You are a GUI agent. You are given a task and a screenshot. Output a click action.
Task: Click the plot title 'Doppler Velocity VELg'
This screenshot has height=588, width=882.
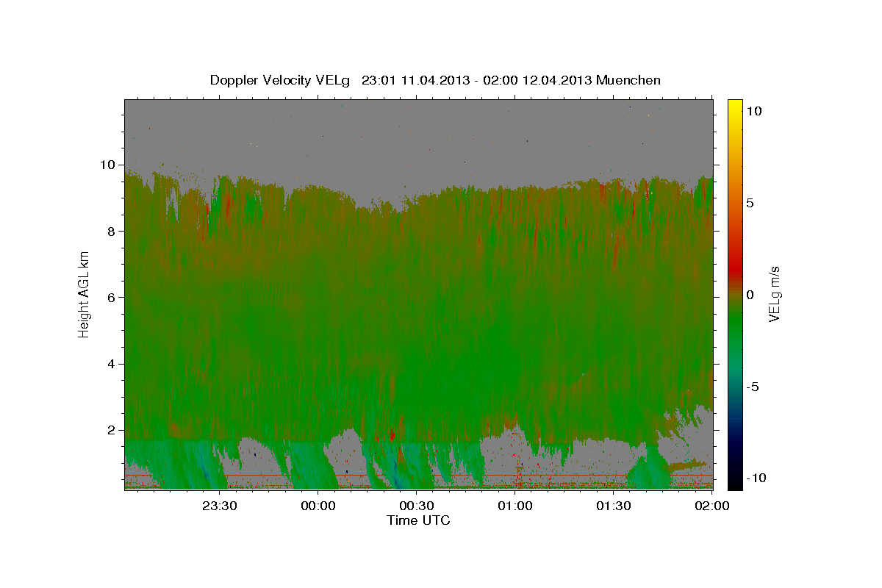point(281,80)
